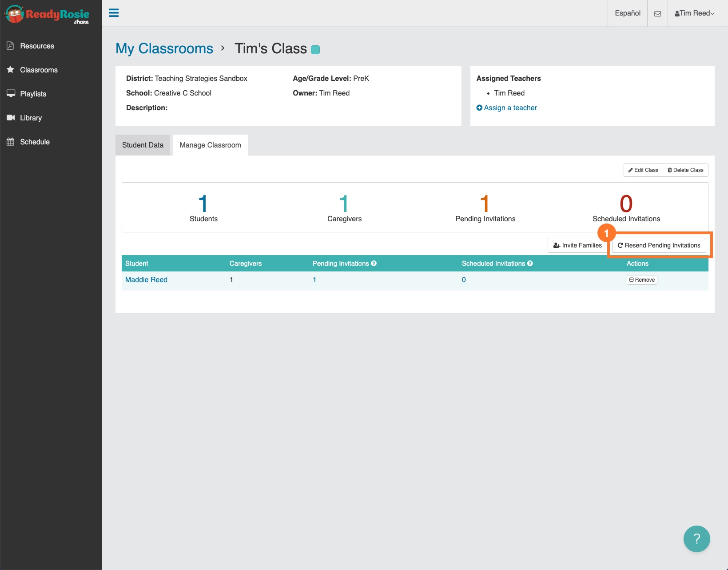
Task: Select Classrooms in the sidebar
Action: click(x=39, y=70)
